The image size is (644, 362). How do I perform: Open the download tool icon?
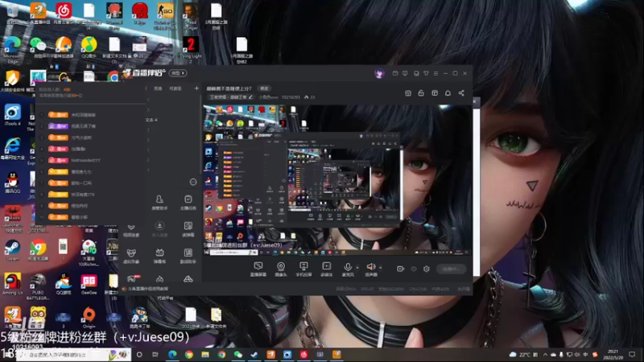coord(159,229)
